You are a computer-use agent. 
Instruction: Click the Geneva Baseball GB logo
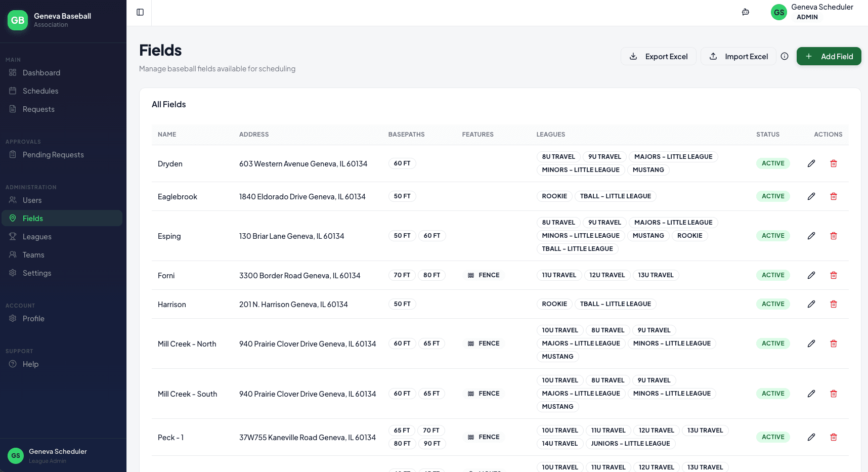pyautogui.click(x=17, y=20)
